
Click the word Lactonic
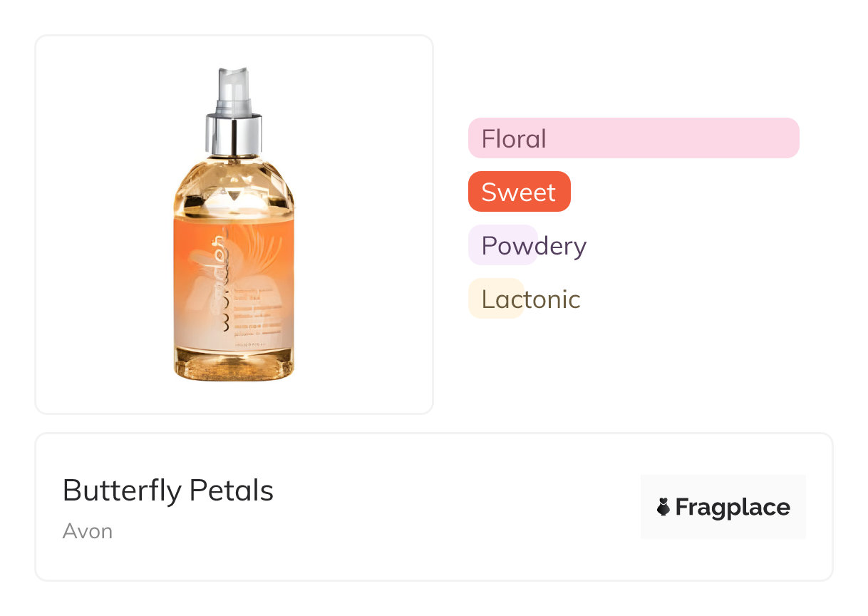pyautogui.click(x=531, y=299)
